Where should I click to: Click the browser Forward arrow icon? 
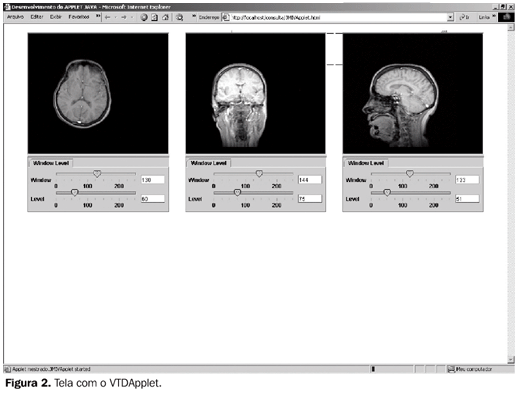[124, 17]
